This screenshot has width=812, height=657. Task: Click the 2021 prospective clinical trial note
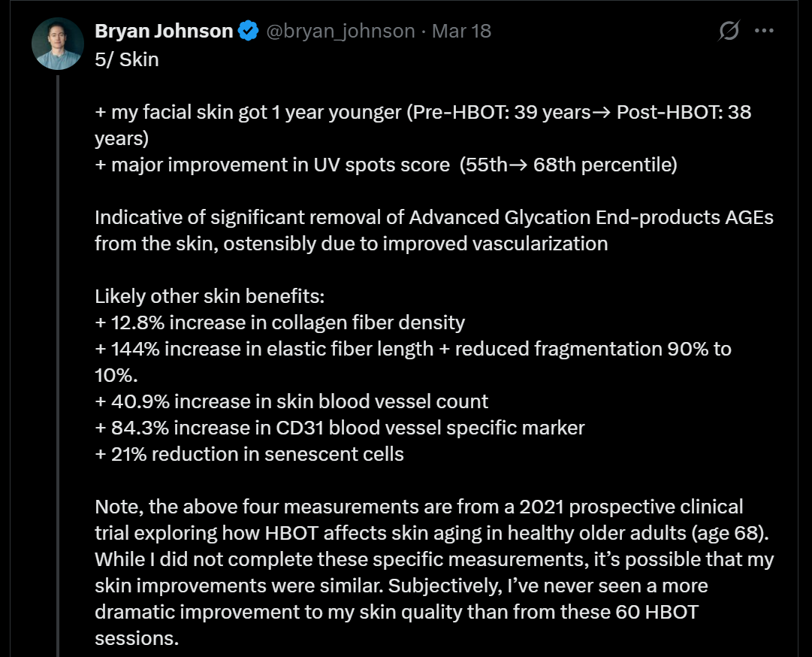pos(432,519)
